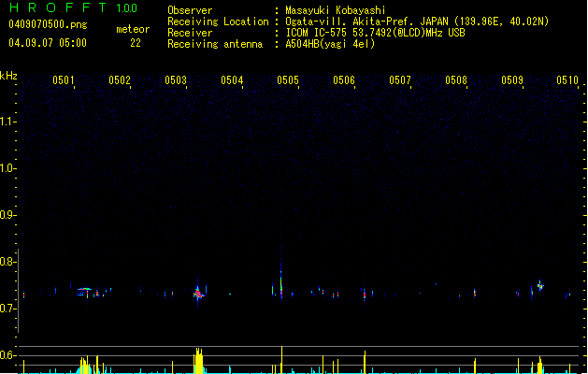Click the date stamp 04.09.07 05:00
This screenshot has width=588, height=374.
[48, 43]
